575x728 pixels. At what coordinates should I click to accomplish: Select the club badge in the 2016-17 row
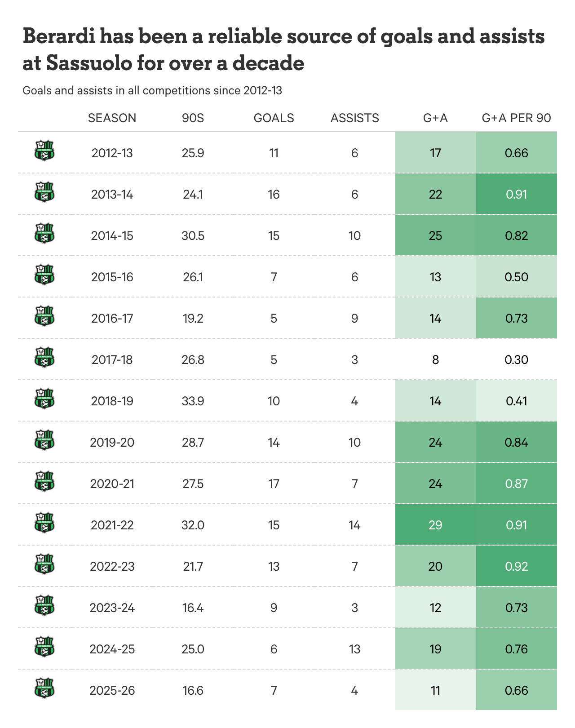[44, 317]
